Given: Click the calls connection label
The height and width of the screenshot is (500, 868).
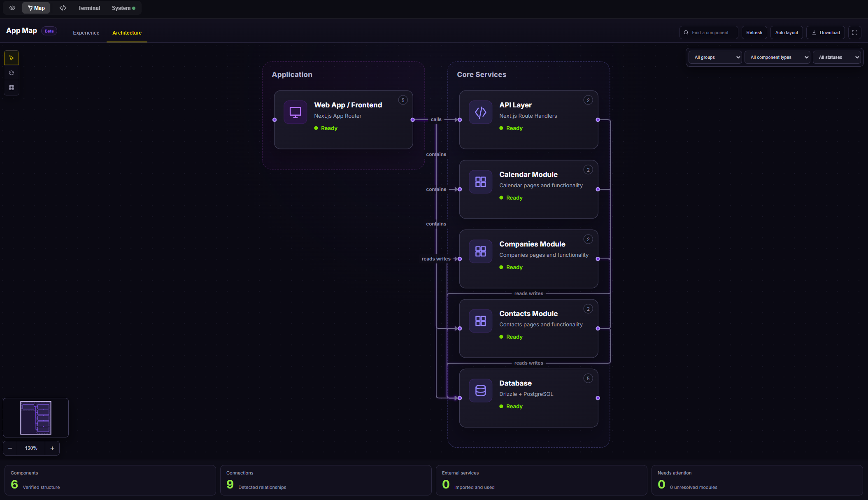Looking at the screenshot, I should (436, 119).
